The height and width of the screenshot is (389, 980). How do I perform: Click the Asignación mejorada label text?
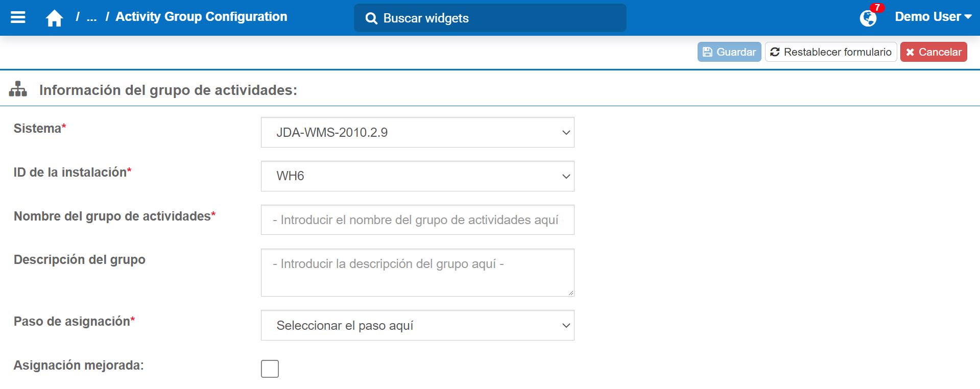(79, 366)
